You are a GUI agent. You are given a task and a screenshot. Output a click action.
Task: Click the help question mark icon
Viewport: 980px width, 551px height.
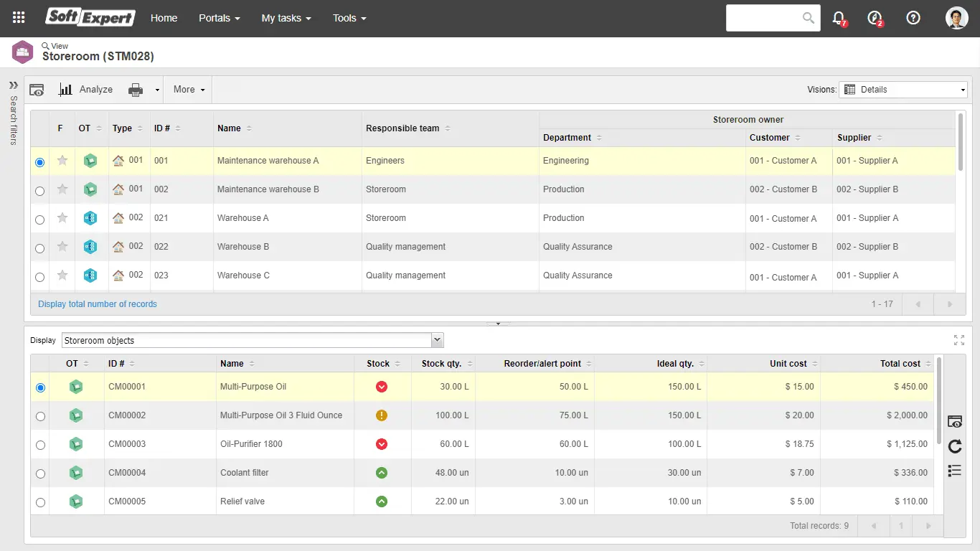pos(913,18)
